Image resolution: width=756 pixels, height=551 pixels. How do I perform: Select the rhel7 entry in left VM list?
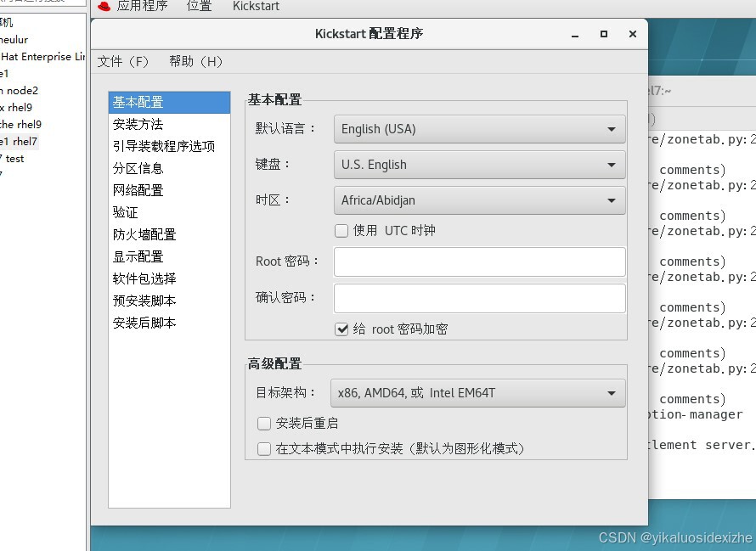[20, 142]
